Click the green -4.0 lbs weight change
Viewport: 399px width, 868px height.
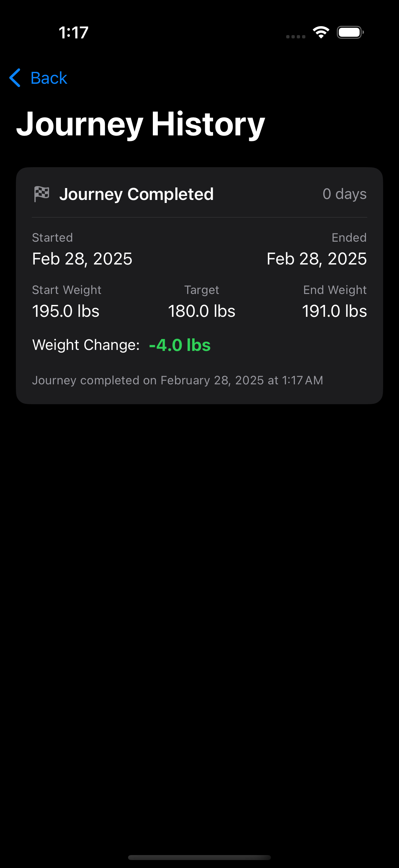pyautogui.click(x=180, y=345)
